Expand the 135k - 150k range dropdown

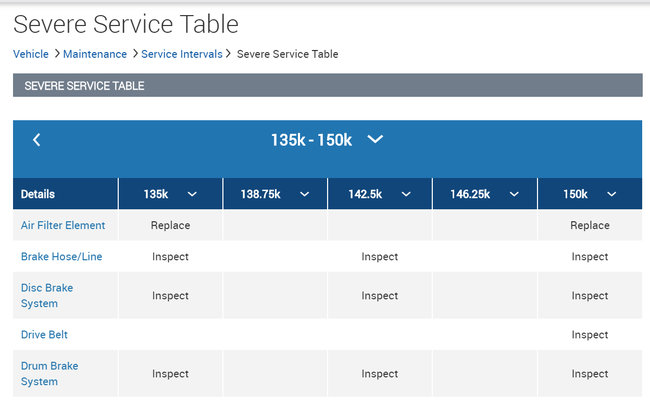pyautogui.click(x=375, y=140)
